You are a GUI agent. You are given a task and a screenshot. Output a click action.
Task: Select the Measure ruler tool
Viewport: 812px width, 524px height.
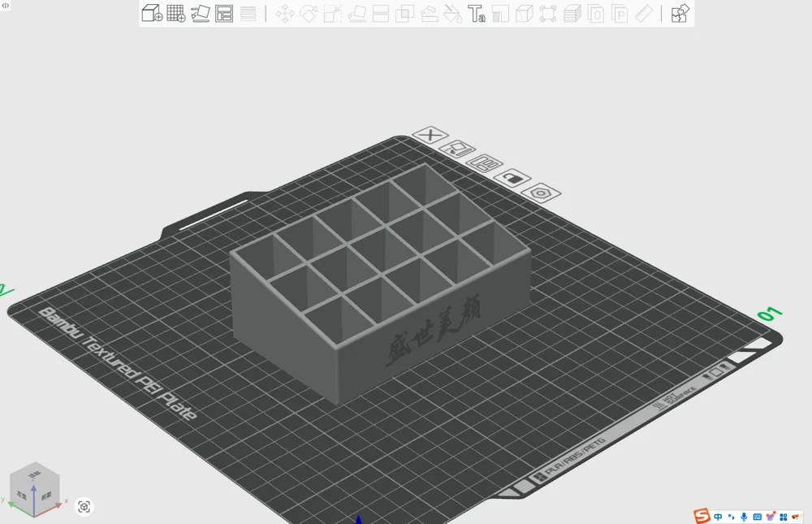pyautogui.click(x=643, y=14)
